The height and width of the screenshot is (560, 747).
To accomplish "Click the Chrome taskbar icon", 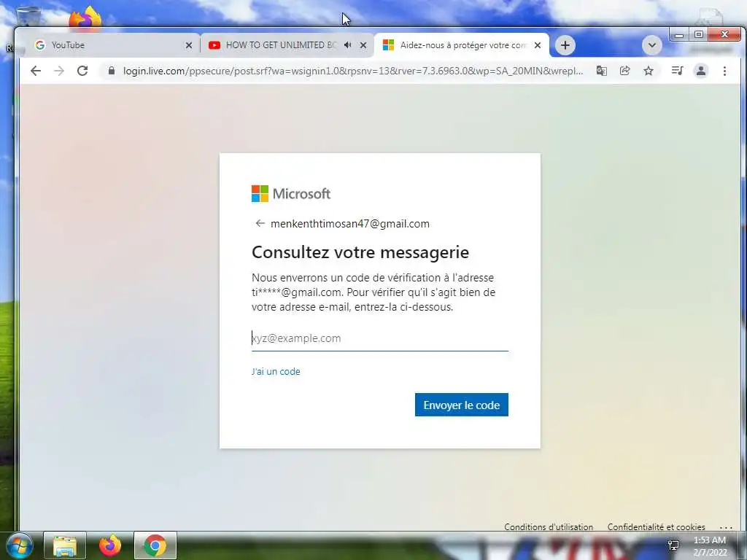I will pos(155,546).
